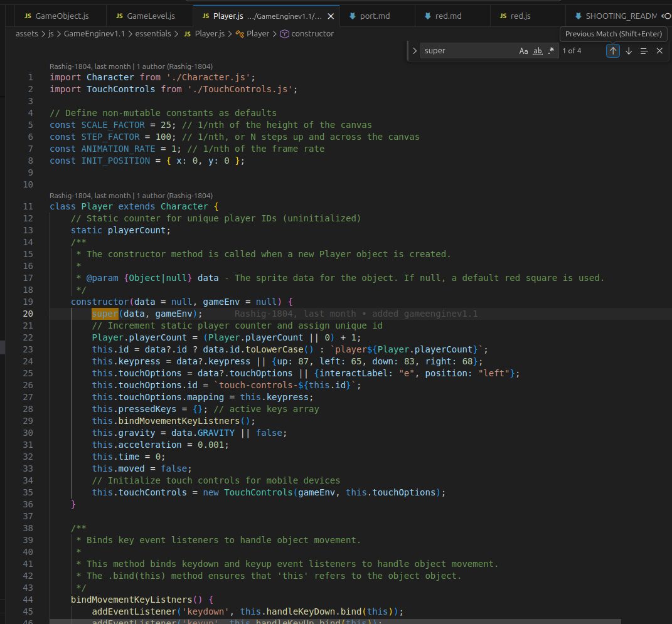Screen dimensions: 672x624
Task: Toggle Match Whole Word option
Action: (538, 51)
